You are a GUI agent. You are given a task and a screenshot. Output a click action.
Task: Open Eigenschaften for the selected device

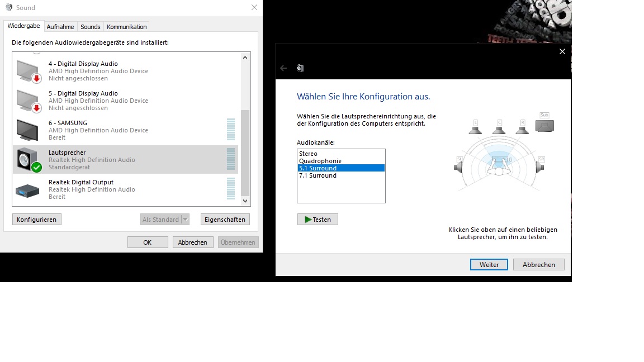tap(225, 220)
